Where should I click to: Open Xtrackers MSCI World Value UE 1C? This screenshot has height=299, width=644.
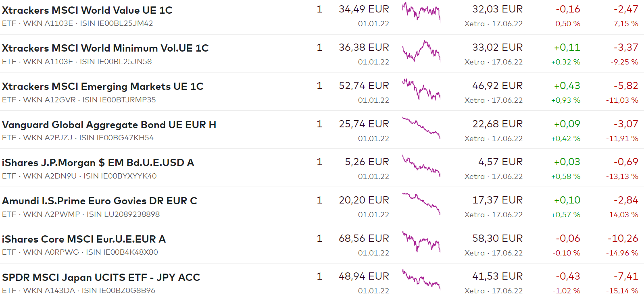87,10
